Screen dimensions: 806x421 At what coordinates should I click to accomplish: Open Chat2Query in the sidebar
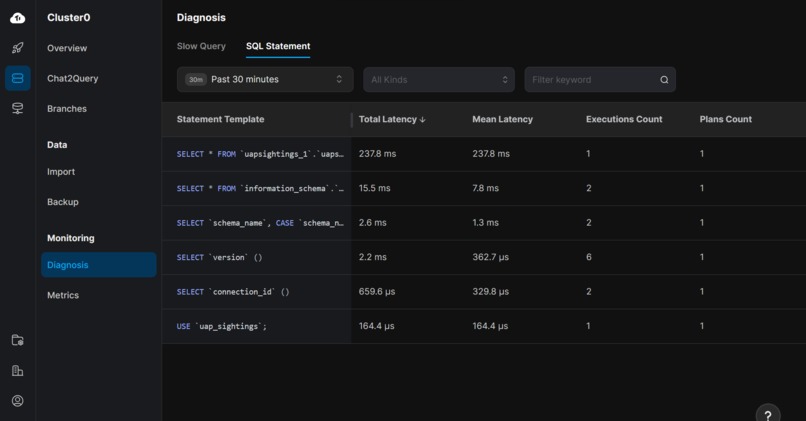[x=72, y=78]
